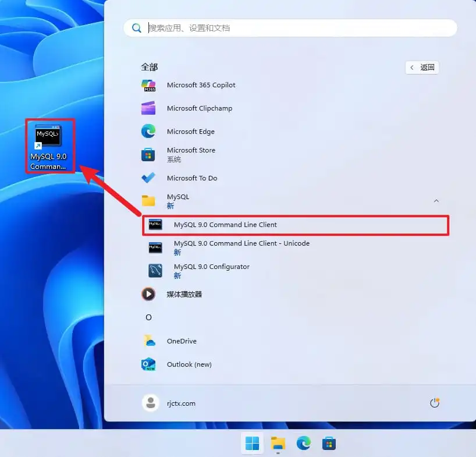
Task: Click the Microsoft Clipchamp label
Action: click(x=200, y=108)
